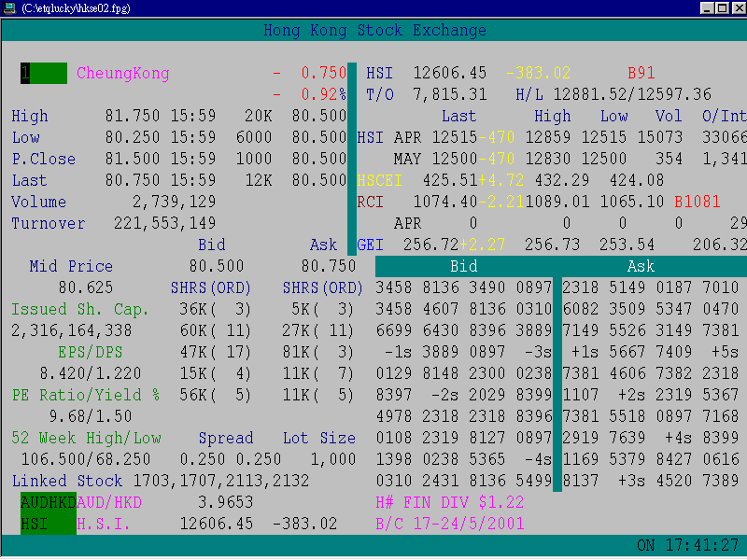Switch to the Bid queue header
The height and width of the screenshot is (560, 747).
(464, 266)
